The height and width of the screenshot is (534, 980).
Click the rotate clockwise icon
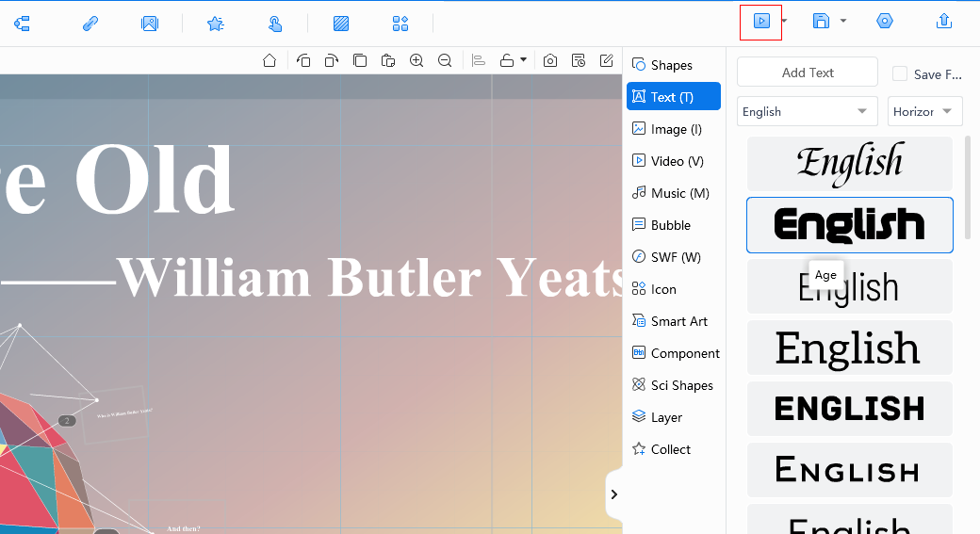tap(332, 60)
